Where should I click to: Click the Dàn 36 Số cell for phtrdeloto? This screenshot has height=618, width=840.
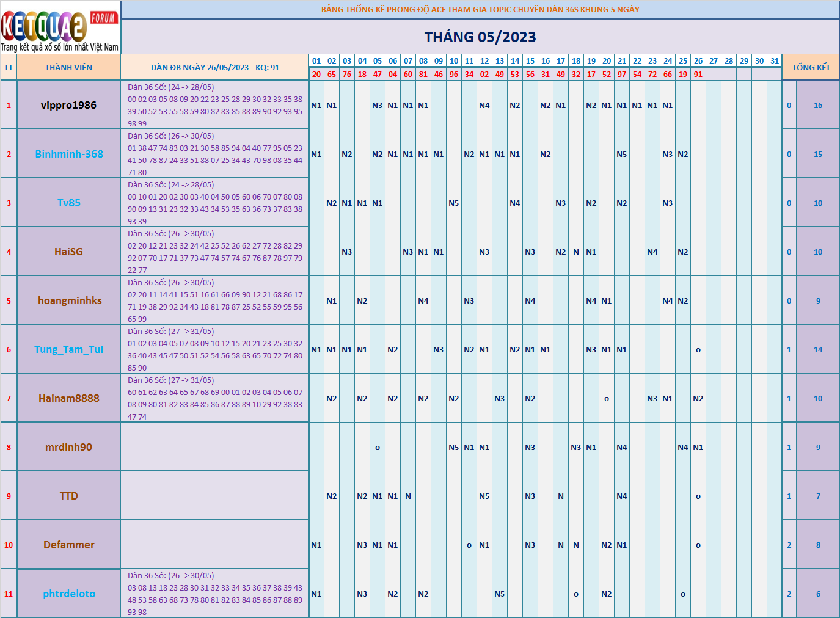click(x=215, y=594)
